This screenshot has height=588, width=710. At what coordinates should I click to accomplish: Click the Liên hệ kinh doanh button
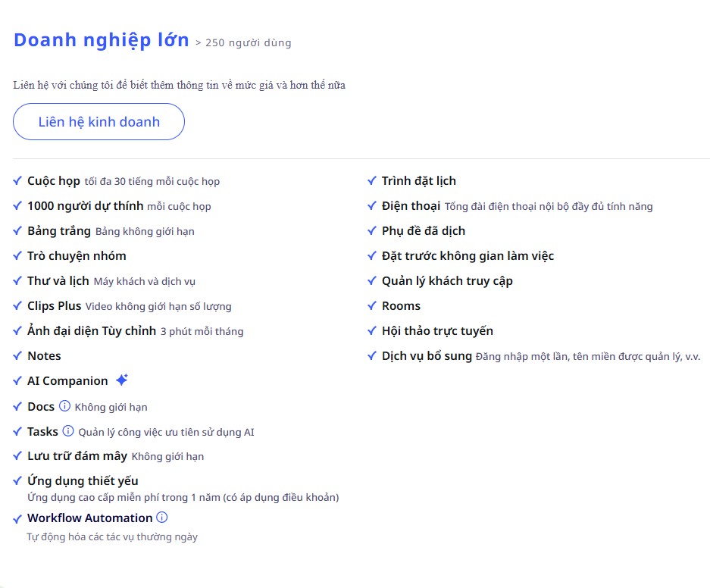point(99,122)
